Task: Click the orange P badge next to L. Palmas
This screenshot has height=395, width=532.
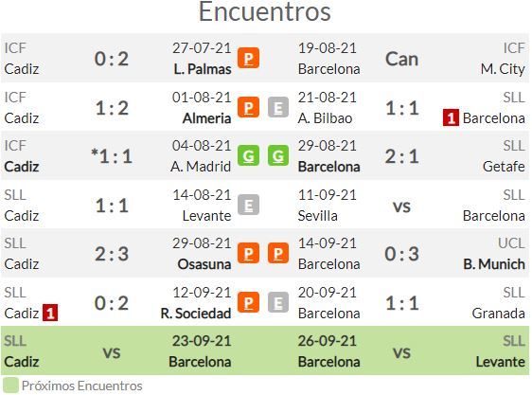Action: tap(248, 59)
